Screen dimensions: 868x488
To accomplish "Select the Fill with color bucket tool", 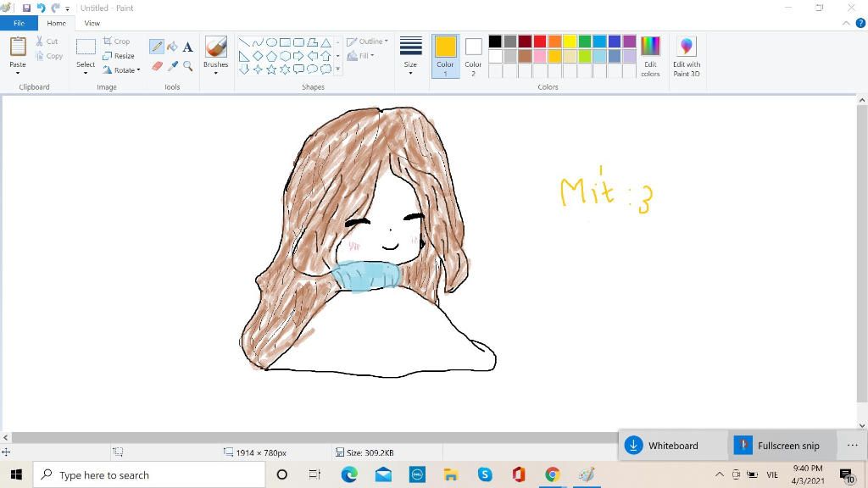I will click(173, 47).
